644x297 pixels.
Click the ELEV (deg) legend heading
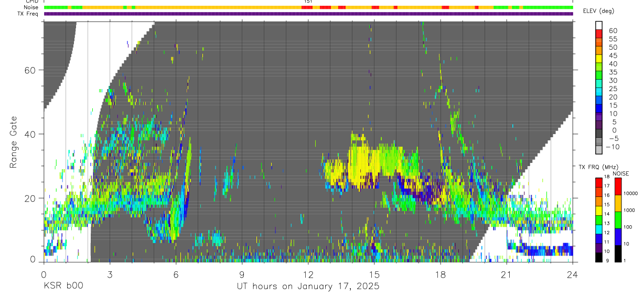coord(599,11)
